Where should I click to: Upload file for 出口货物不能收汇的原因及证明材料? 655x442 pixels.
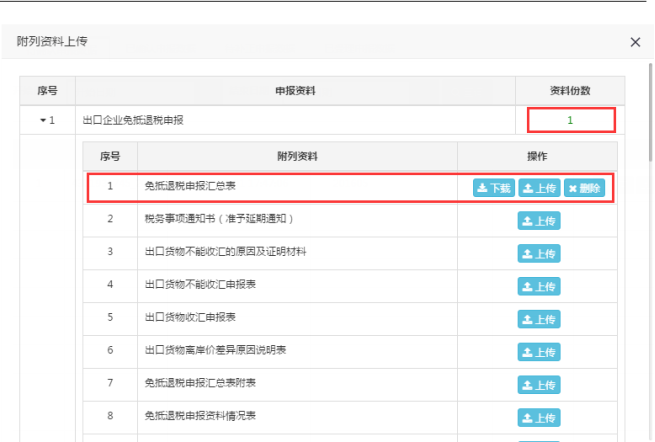[x=538, y=254]
